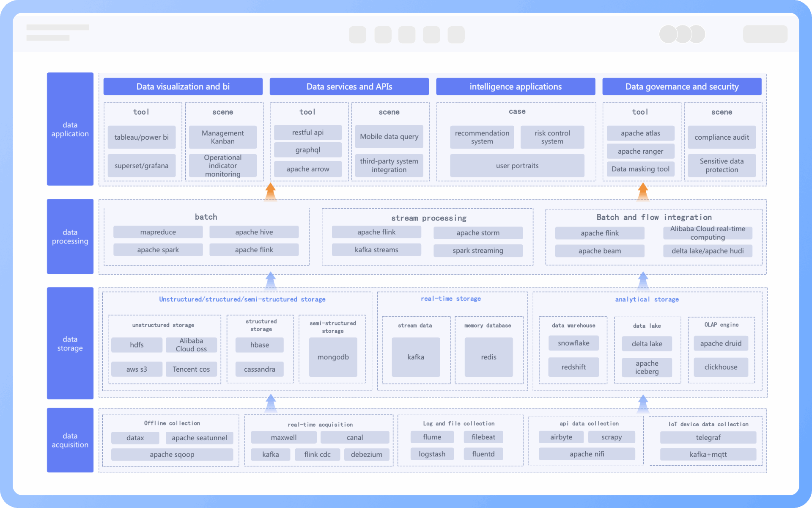Click the datax box
Image resolution: width=812 pixels, height=508 pixels.
[x=135, y=438]
